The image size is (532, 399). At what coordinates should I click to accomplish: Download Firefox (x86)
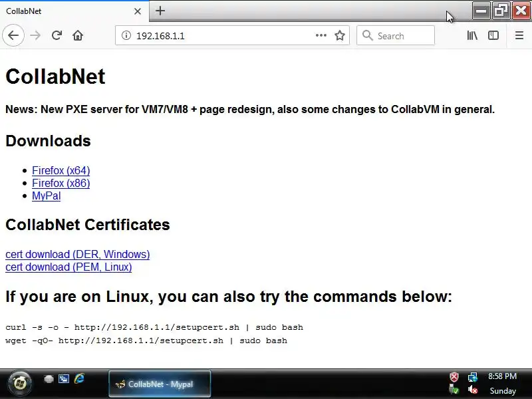pos(61,184)
